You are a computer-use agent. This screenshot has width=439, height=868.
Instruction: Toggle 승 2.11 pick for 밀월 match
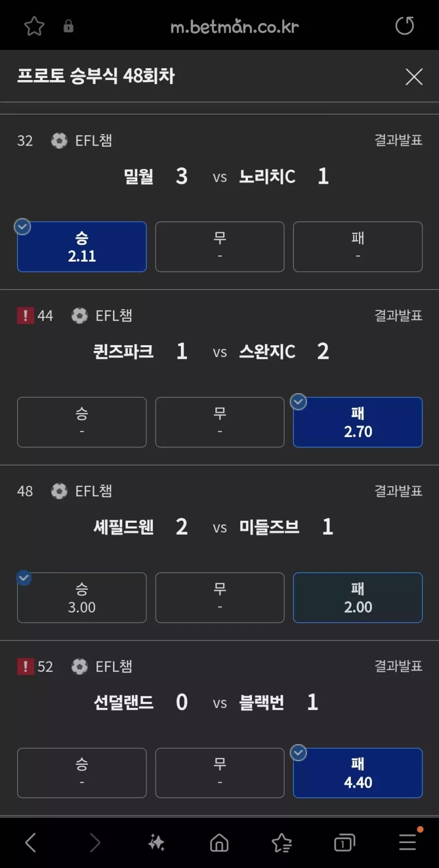coord(82,247)
